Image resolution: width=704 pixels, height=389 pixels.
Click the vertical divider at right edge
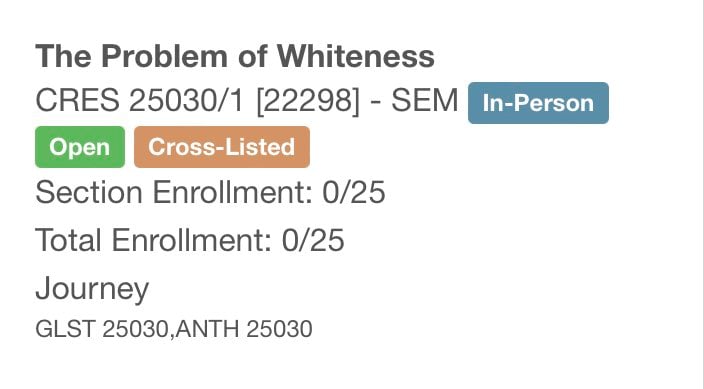tap(702, 194)
